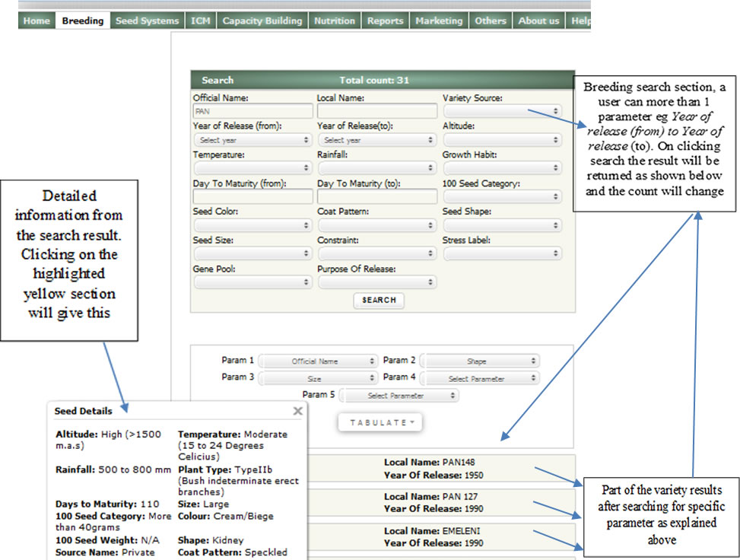Go to Seed Systems menu

(147, 21)
